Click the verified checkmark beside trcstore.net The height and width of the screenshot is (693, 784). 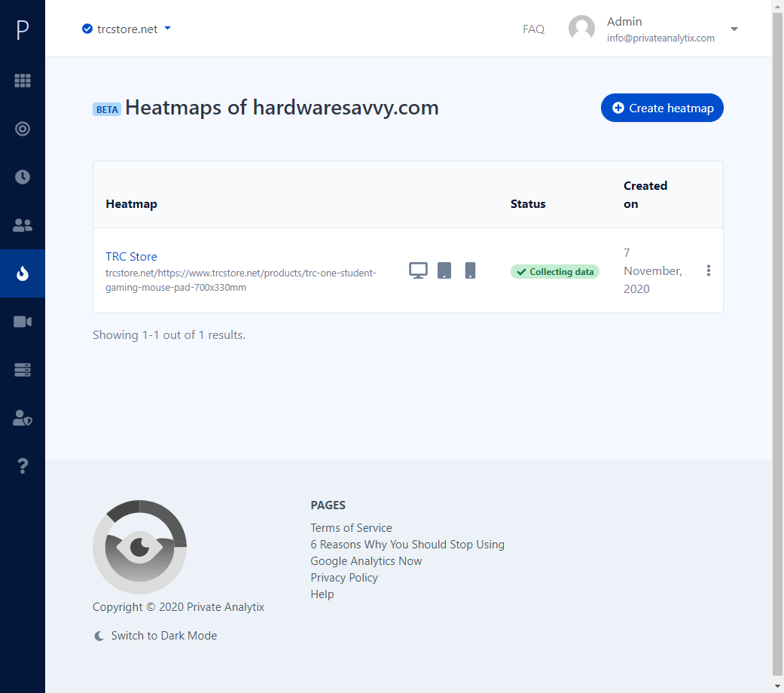click(87, 29)
